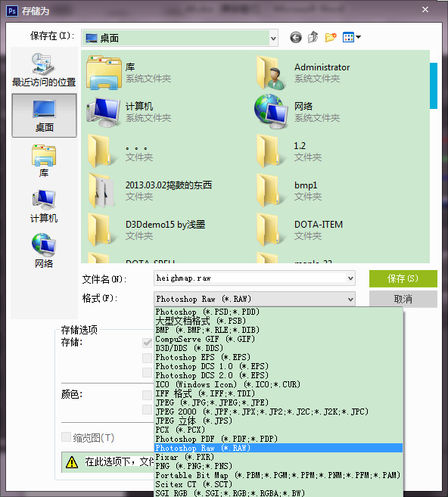Toggle the second checkbox under 颜色
Screen dimensions: 448x497
[x=147, y=409]
